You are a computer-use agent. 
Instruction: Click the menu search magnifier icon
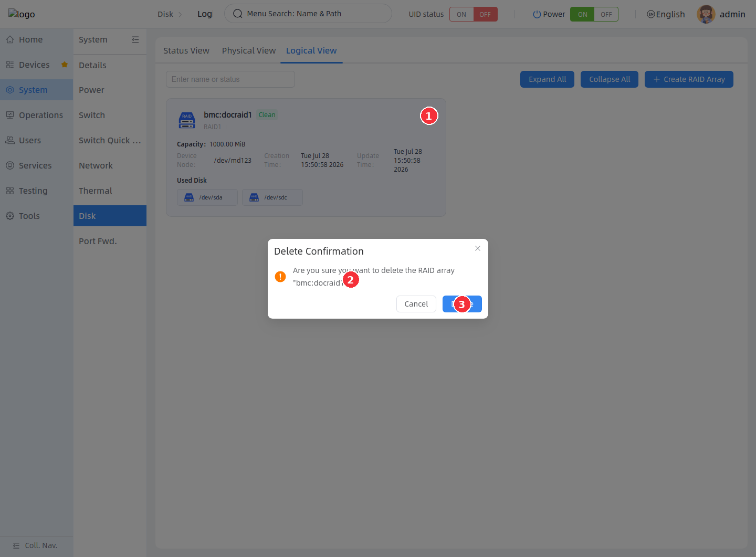(x=238, y=14)
